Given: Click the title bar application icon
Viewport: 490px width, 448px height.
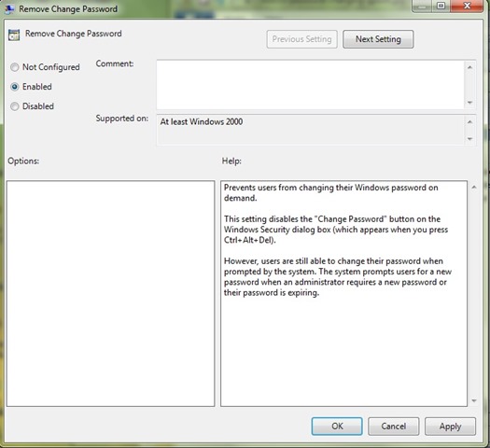Looking at the screenshot, I should [x=9, y=9].
